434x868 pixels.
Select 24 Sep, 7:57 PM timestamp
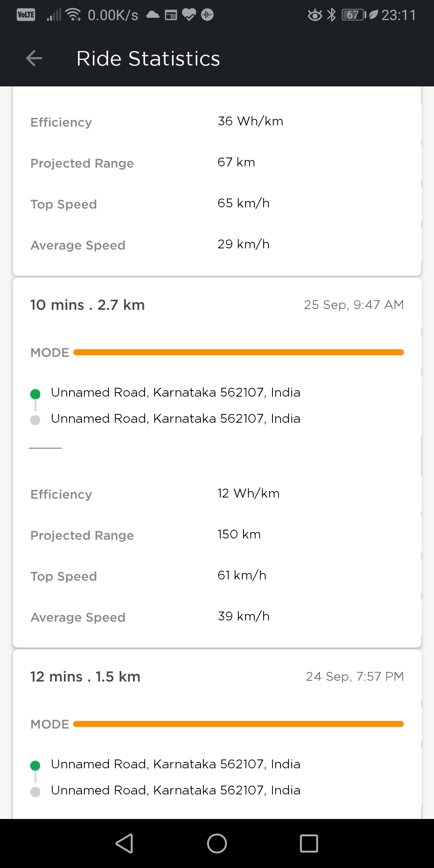355,676
